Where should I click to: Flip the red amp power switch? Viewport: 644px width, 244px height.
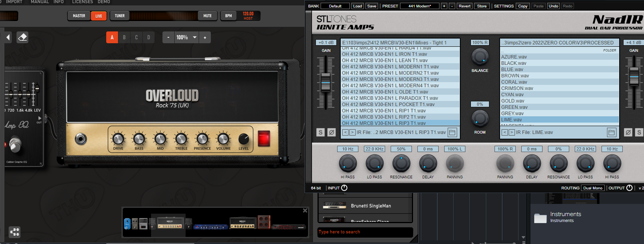tap(264, 139)
